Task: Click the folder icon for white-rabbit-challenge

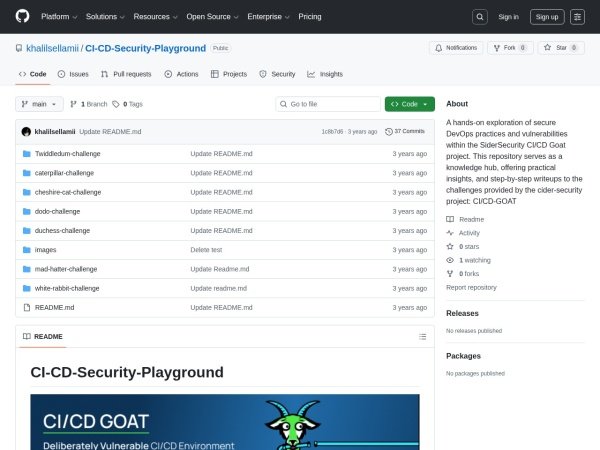Action: pos(26,288)
